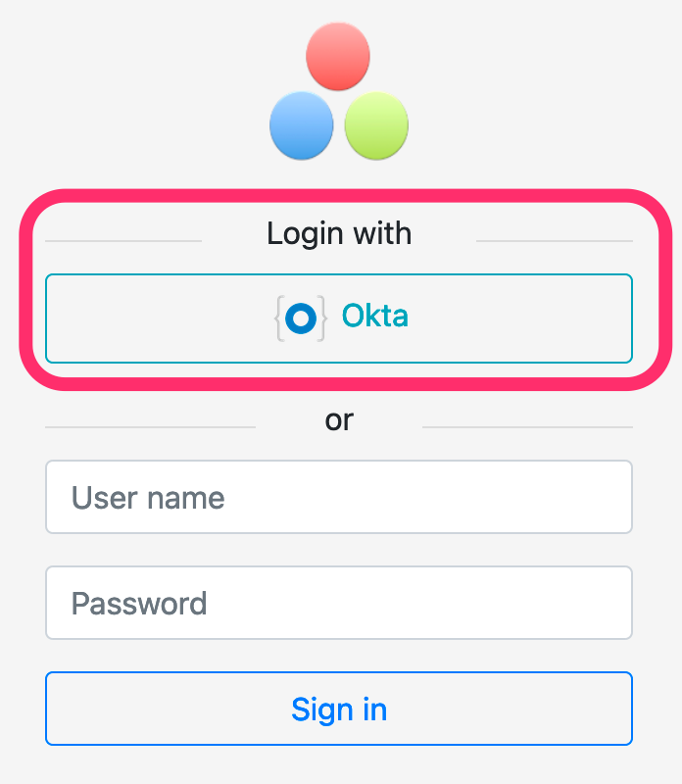Viewport: 682px width, 784px height.
Task: Focus the Password input field
Action: (x=338, y=603)
